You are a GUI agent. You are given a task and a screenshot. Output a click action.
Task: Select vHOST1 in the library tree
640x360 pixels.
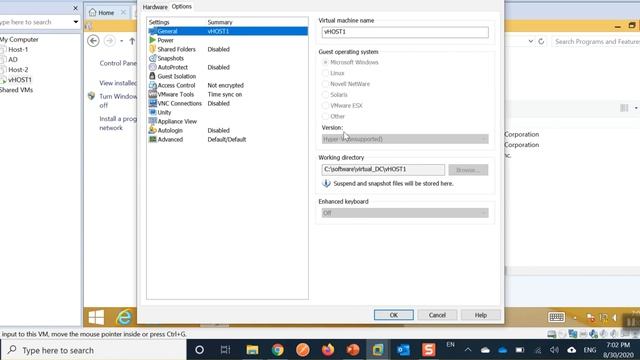[20, 80]
